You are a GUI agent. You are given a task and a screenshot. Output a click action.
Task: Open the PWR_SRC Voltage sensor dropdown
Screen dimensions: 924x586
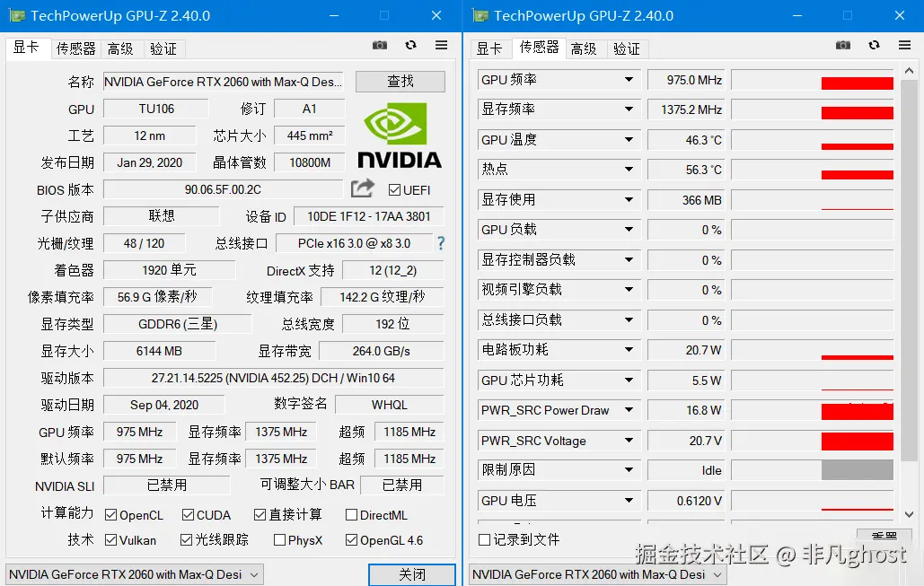(x=629, y=441)
